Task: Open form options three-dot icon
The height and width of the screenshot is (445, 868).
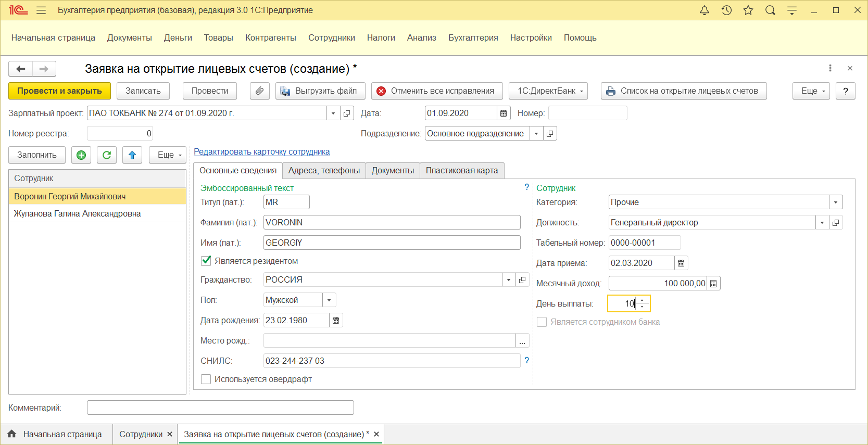Action: [830, 68]
